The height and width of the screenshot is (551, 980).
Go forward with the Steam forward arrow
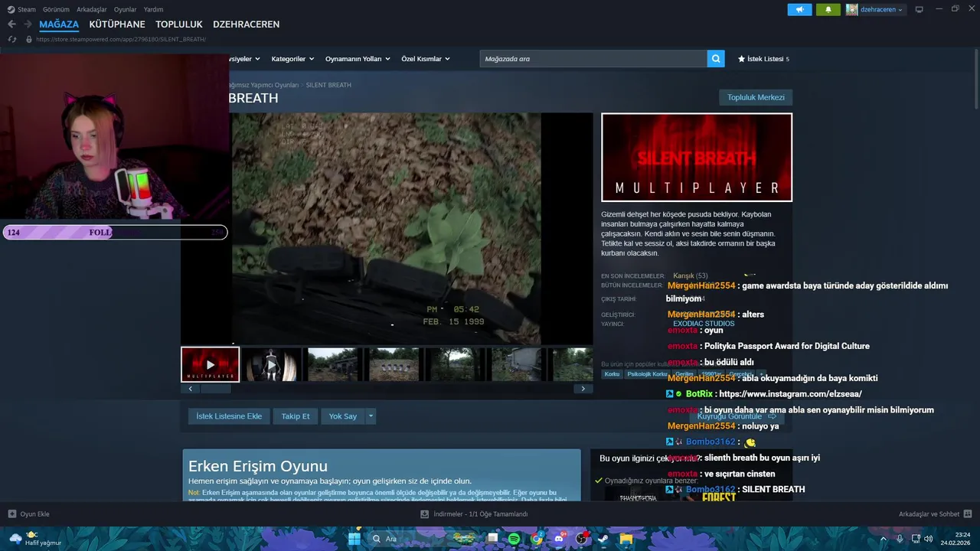[x=28, y=24]
